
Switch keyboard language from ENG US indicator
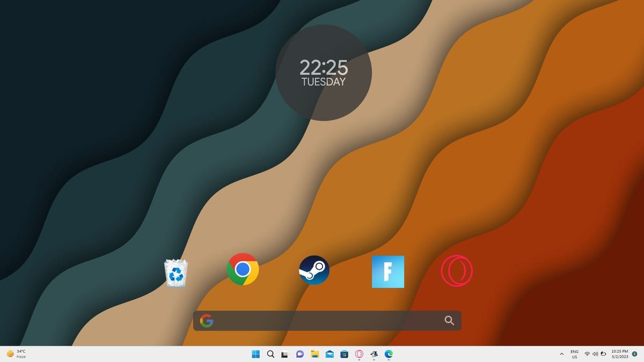(574, 354)
